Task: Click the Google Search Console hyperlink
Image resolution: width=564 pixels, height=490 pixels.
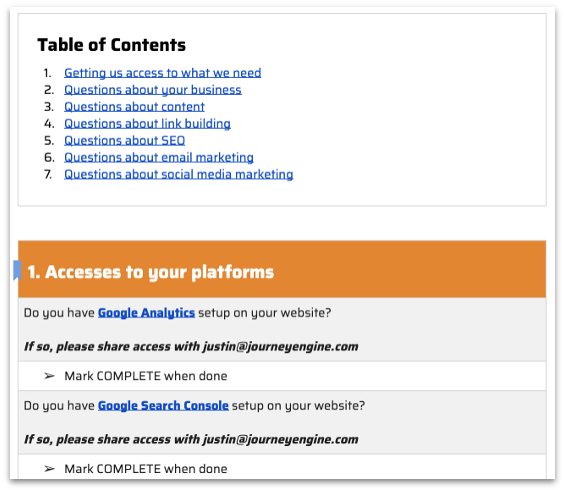Action: coord(163,406)
